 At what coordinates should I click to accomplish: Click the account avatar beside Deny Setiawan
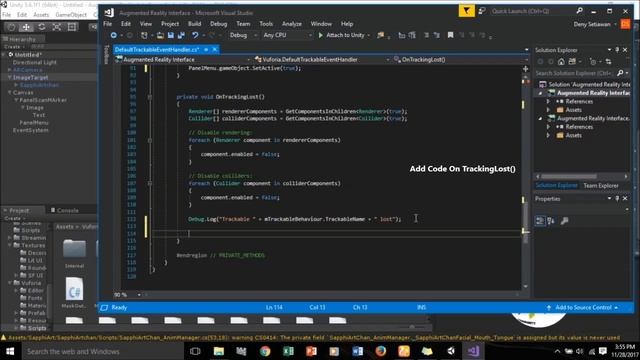625,24
